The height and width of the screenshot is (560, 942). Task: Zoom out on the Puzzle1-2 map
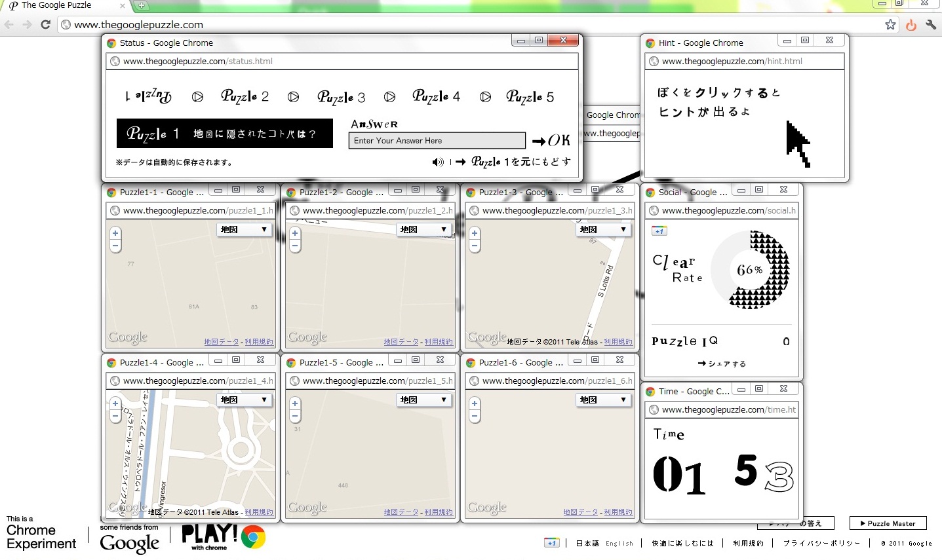(295, 246)
